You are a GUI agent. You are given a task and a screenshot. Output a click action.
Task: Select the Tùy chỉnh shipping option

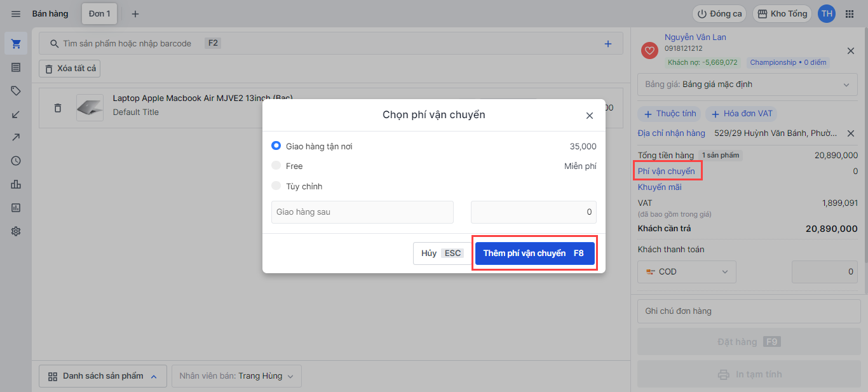(x=276, y=186)
